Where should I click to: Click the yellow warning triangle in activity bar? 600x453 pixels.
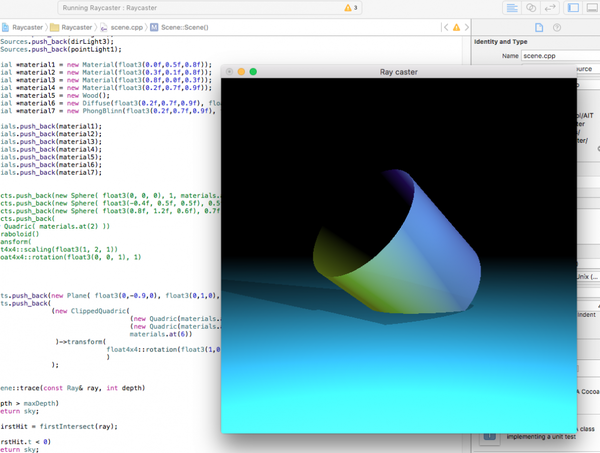coord(347,8)
